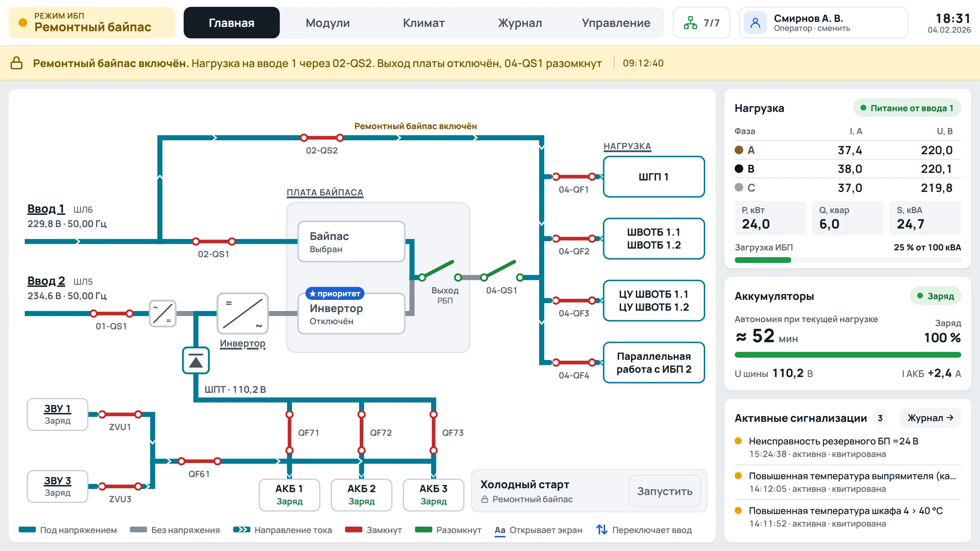The image size is (980, 551).
Task: Toggle the 04-QF3 breaker
Action: click(574, 301)
